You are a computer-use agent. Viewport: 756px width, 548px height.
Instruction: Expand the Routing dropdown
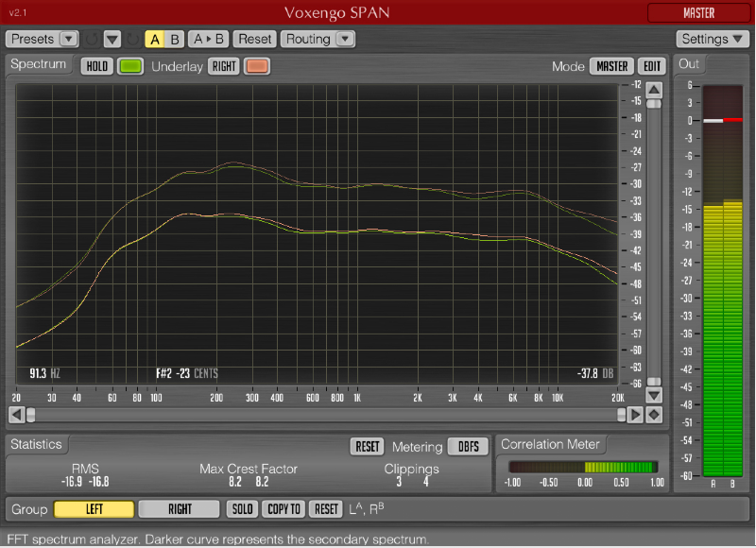(318, 40)
